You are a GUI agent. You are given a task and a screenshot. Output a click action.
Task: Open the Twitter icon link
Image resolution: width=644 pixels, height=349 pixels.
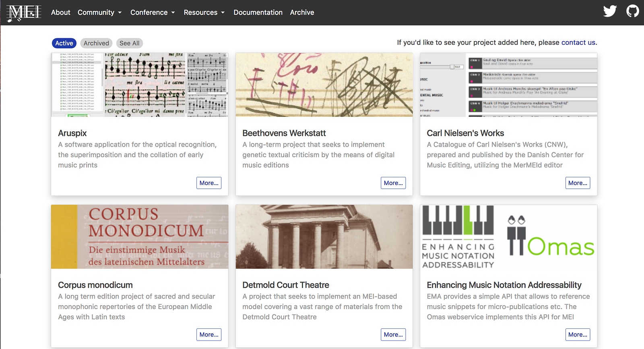(x=610, y=11)
